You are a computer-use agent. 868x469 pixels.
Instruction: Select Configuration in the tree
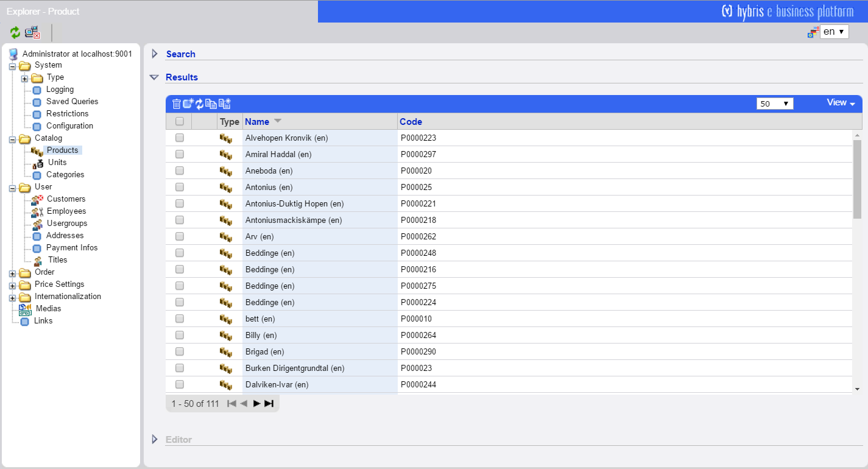click(69, 126)
